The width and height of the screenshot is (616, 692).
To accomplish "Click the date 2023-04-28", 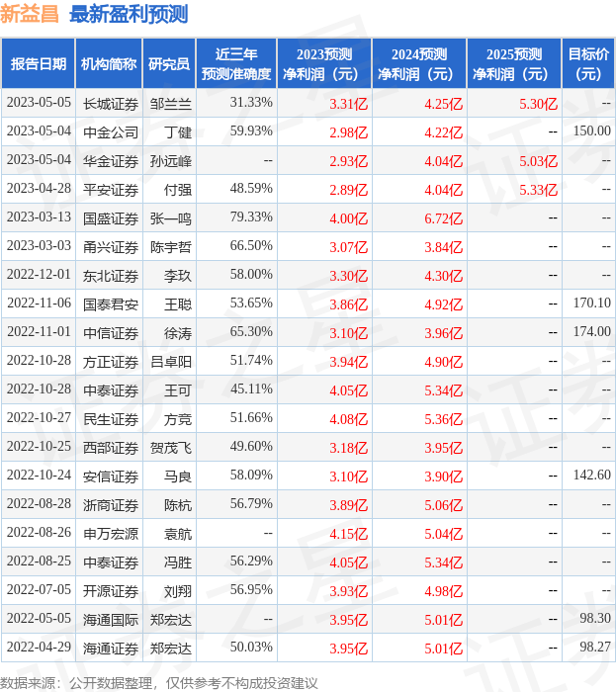I will (39, 189).
